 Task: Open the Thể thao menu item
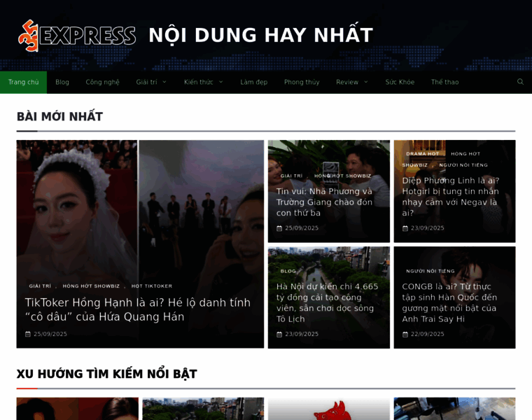pyautogui.click(x=444, y=82)
